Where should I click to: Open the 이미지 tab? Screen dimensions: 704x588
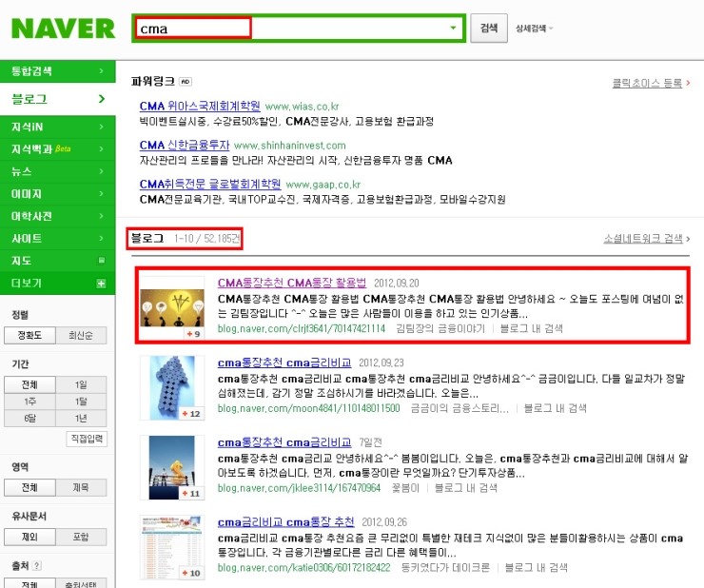57,193
